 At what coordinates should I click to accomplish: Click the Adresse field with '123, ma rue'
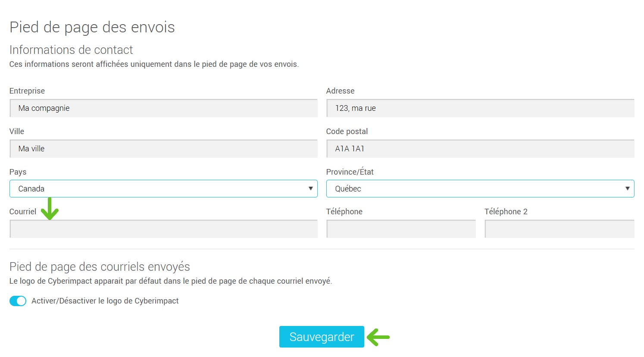(480, 108)
